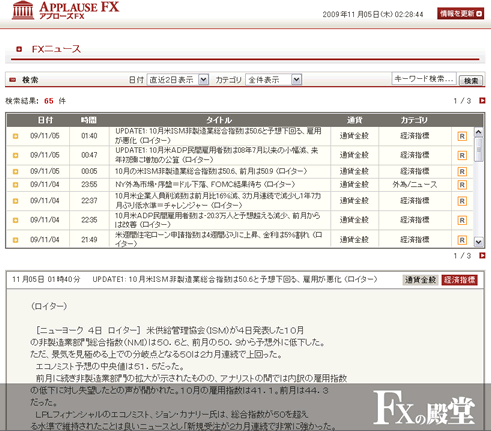The height and width of the screenshot is (431, 491).
Task: Go to next page using arrow below table
Action: 482,255
